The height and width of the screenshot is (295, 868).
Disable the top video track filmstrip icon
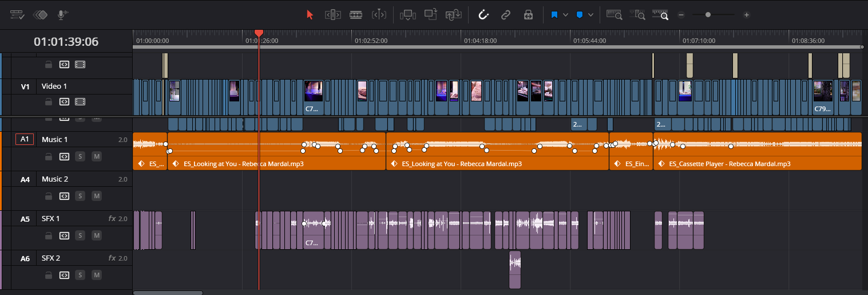click(x=80, y=65)
